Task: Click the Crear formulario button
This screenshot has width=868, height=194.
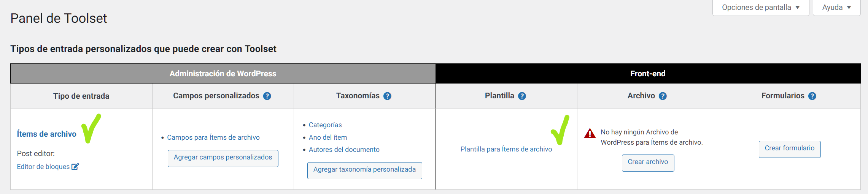Action: coord(790,149)
